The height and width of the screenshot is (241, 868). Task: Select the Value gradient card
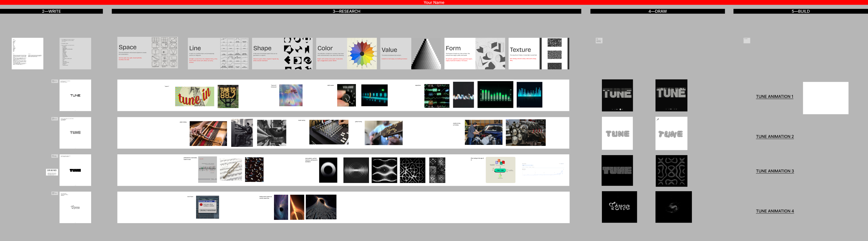pyautogui.click(x=410, y=54)
